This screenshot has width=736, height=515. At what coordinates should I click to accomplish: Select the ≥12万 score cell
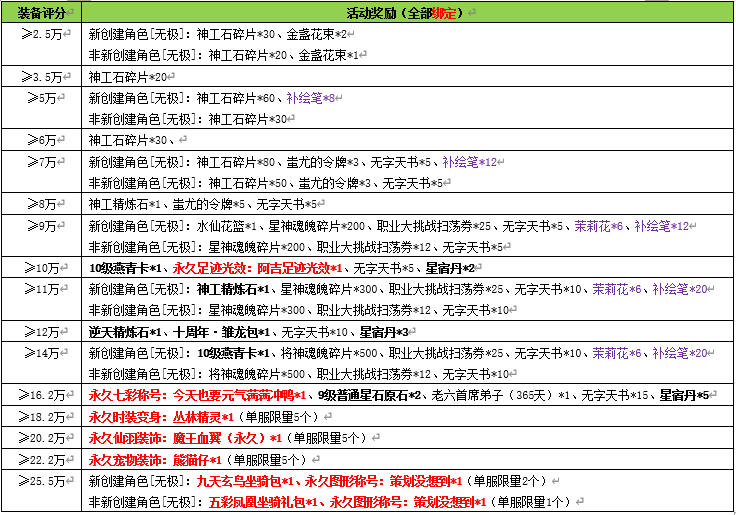[42, 332]
